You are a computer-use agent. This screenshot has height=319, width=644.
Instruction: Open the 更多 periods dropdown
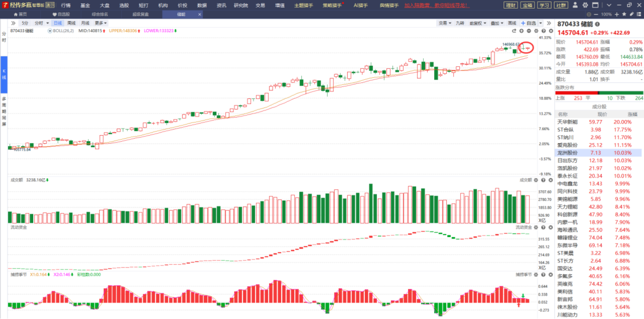pyautogui.click(x=101, y=23)
